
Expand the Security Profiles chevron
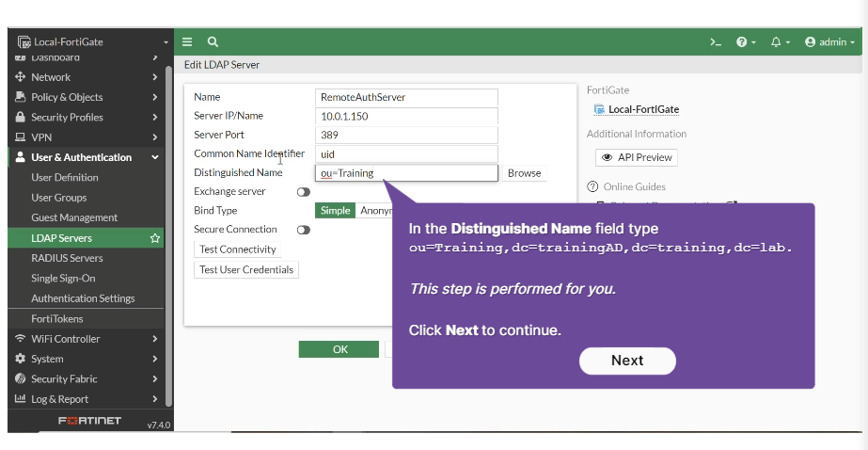[155, 117]
